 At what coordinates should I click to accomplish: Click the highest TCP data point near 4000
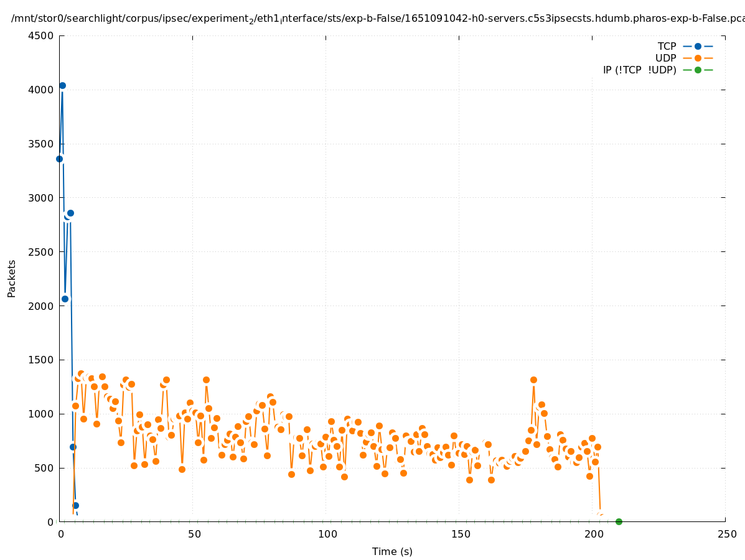[62, 85]
